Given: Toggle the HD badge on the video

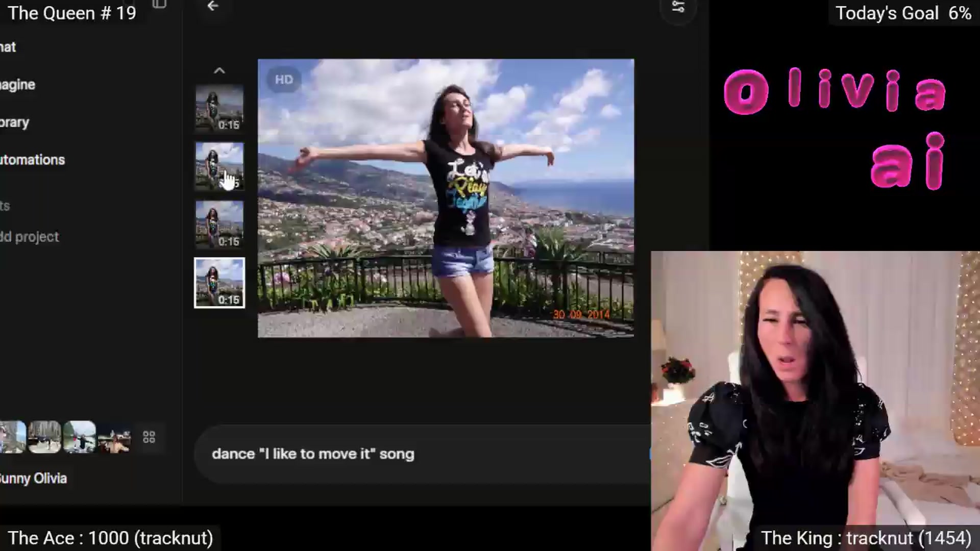Looking at the screenshot, I should (x=284, y=80).
